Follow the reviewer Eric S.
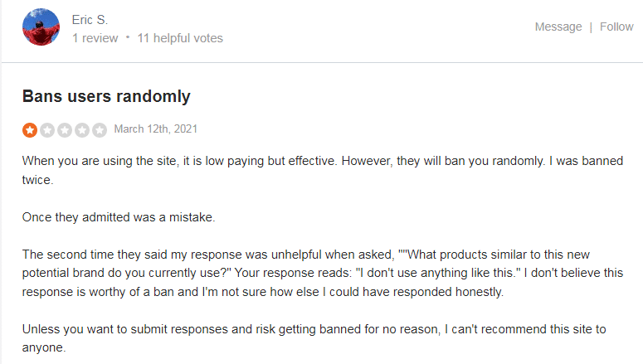This screenshot has height=364, width=643. point(616,27)
